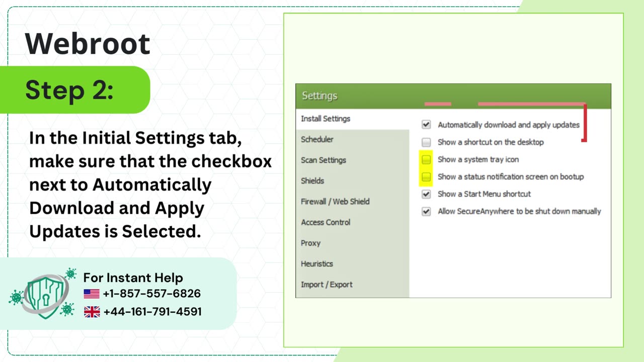
Task: Click the Settings window title
Action: (319, 96)
